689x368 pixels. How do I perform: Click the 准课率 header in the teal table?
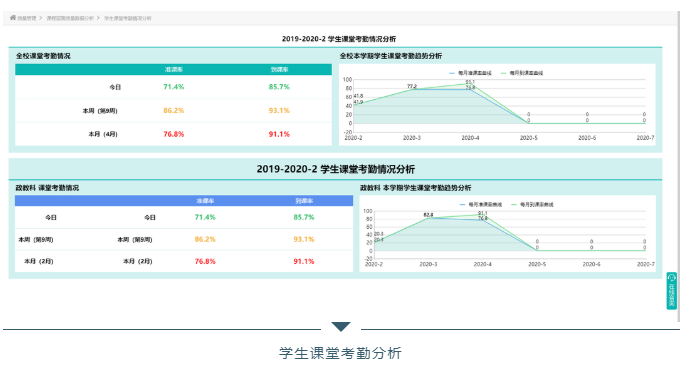(x=174, y=69)
